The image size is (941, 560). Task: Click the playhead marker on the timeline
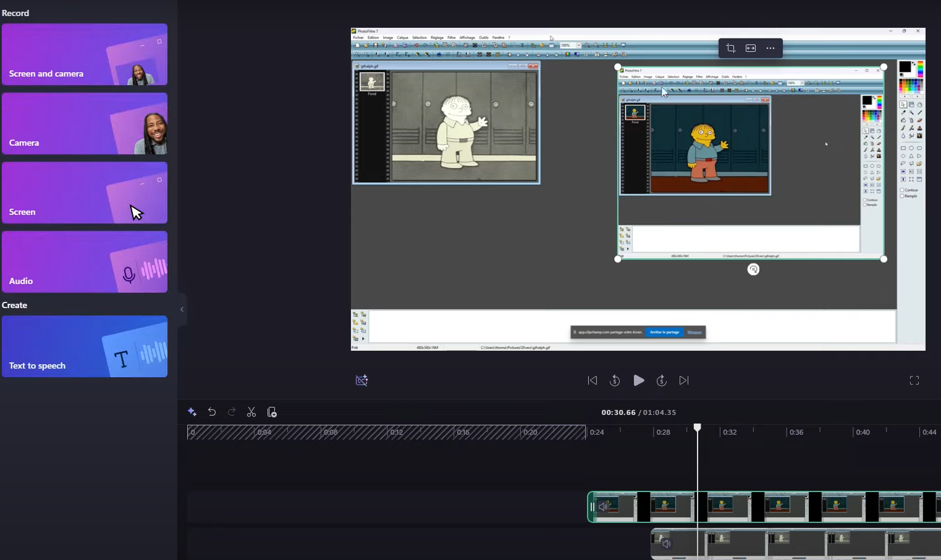click(x=698, y=427)
